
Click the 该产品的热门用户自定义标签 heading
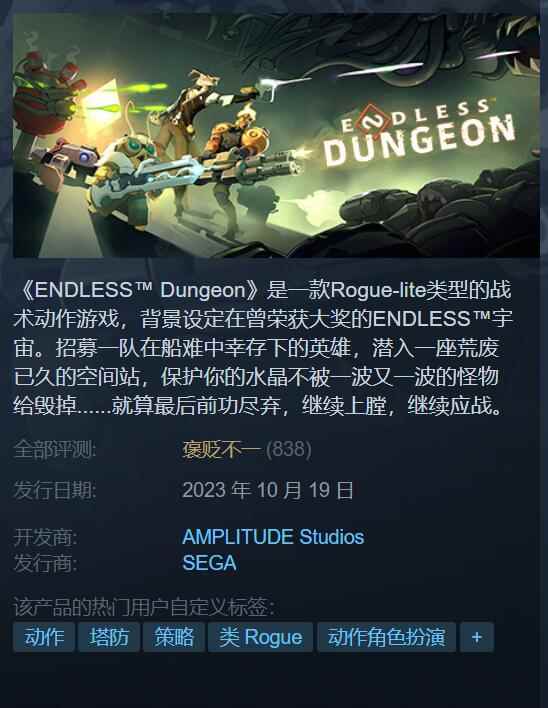[144, 607]
